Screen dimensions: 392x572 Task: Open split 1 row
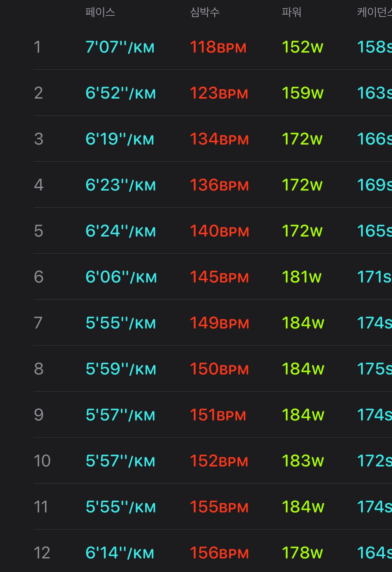(x=213, y=47)
